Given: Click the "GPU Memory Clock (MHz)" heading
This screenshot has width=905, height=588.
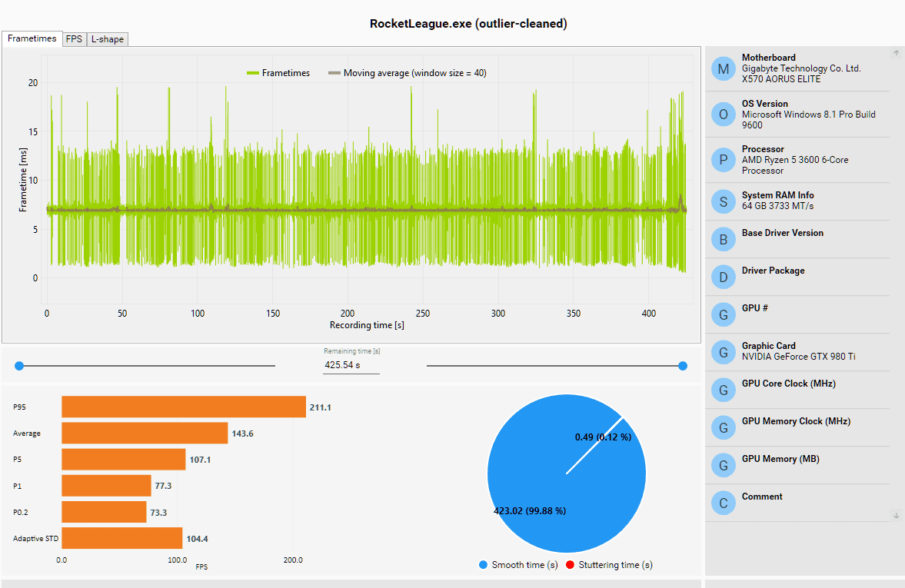Looking at the screenshot, I should [x=797, y=421].
